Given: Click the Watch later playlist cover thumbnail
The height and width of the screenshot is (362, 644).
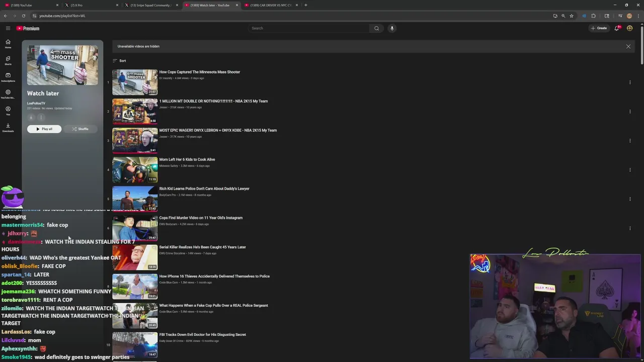Looking at the screenshot, I should [62, 65].
